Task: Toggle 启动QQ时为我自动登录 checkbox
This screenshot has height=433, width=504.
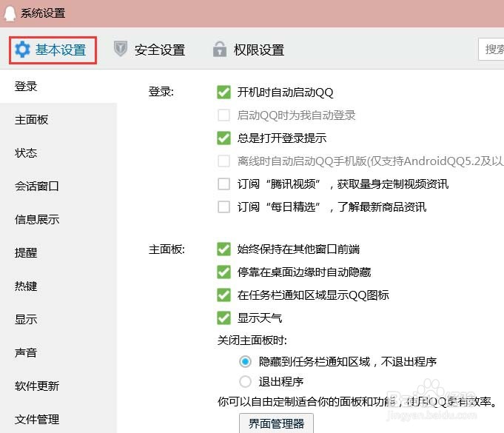Action: click(x=224, y=115)
